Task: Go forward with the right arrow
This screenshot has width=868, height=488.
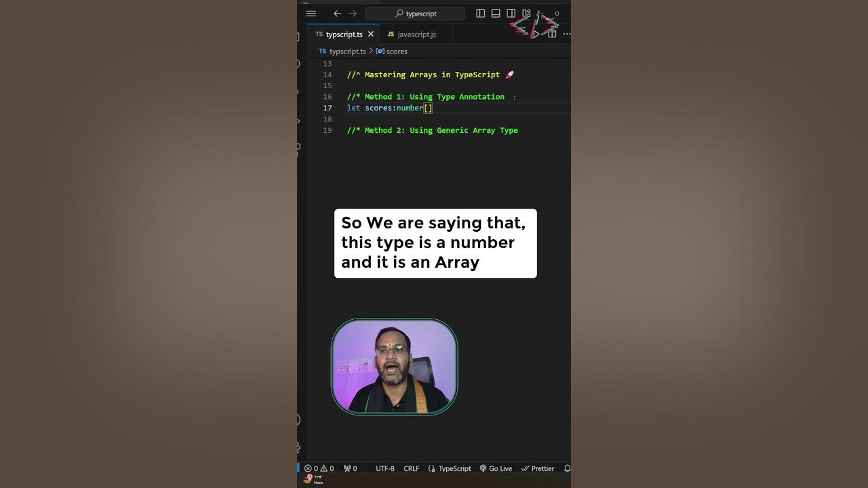Action: [x=353, y=14]
